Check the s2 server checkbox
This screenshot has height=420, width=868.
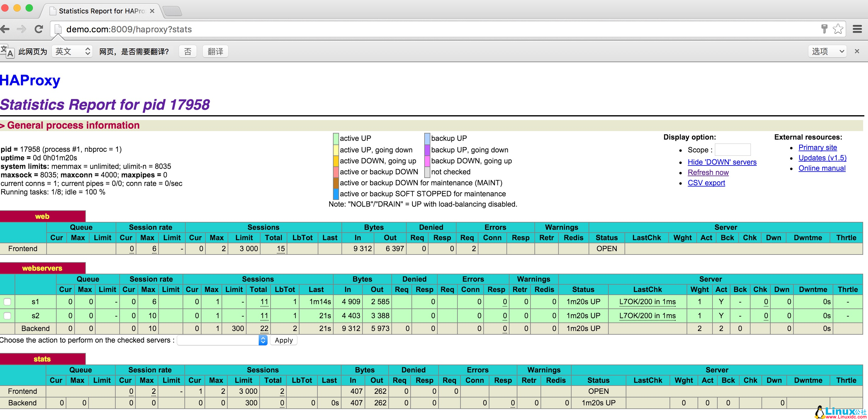point(7,316)
